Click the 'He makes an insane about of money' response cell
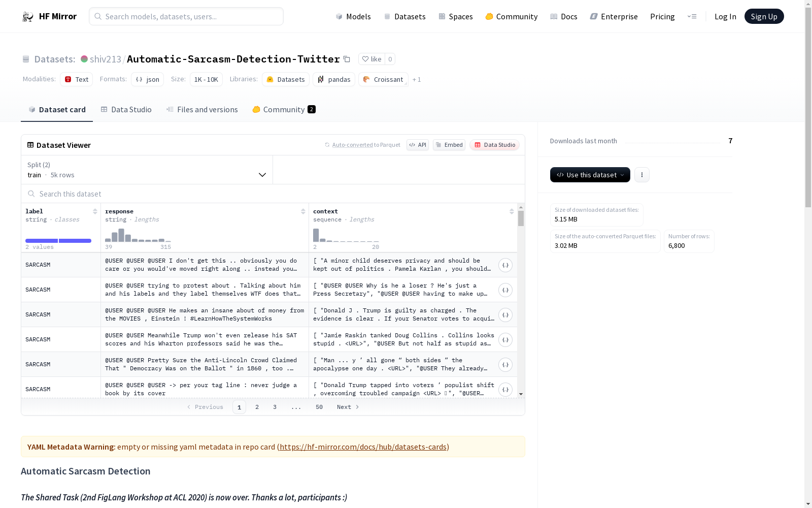 click(x=205, y=314)
